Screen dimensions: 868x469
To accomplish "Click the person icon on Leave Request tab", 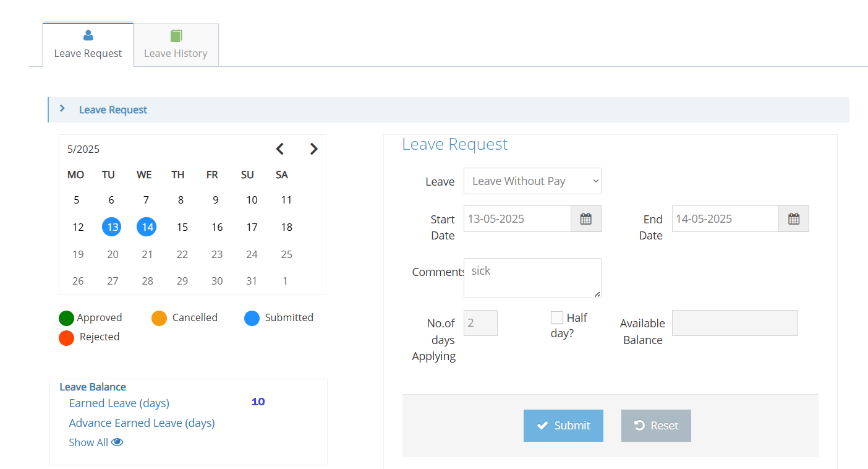I will 88,36.
